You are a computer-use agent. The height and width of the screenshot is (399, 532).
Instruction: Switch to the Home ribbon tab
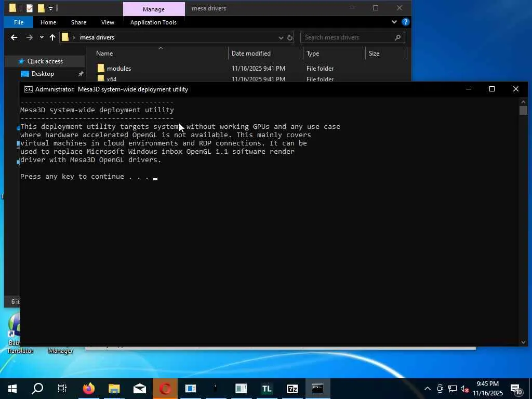[48, 22]
